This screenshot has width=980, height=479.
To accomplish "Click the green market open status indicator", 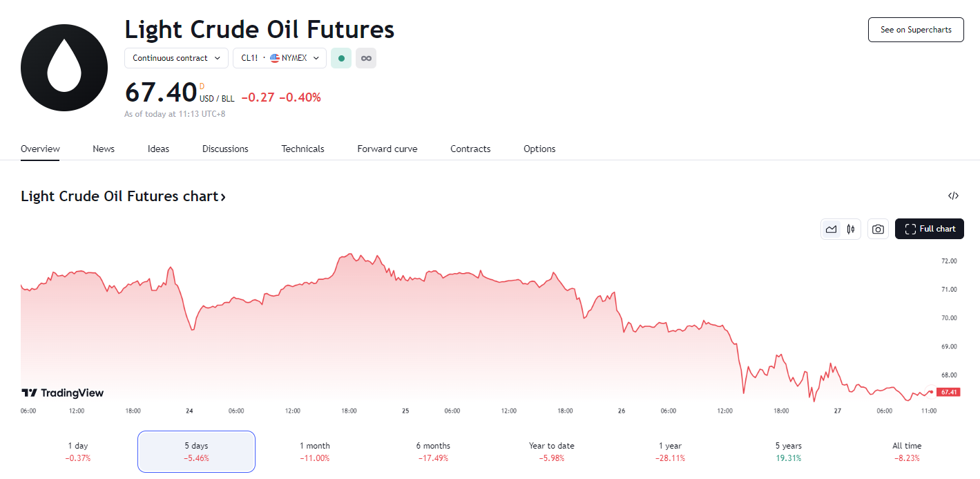I will 341,58.
